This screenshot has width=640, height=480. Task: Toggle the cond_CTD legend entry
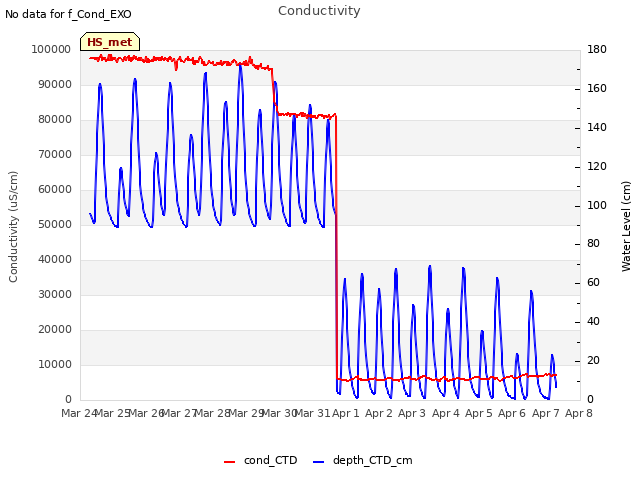tap(260, 460)
